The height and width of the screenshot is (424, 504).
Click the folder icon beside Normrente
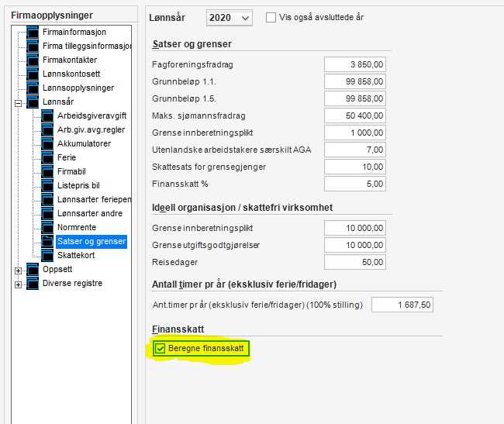click(47, 227)
